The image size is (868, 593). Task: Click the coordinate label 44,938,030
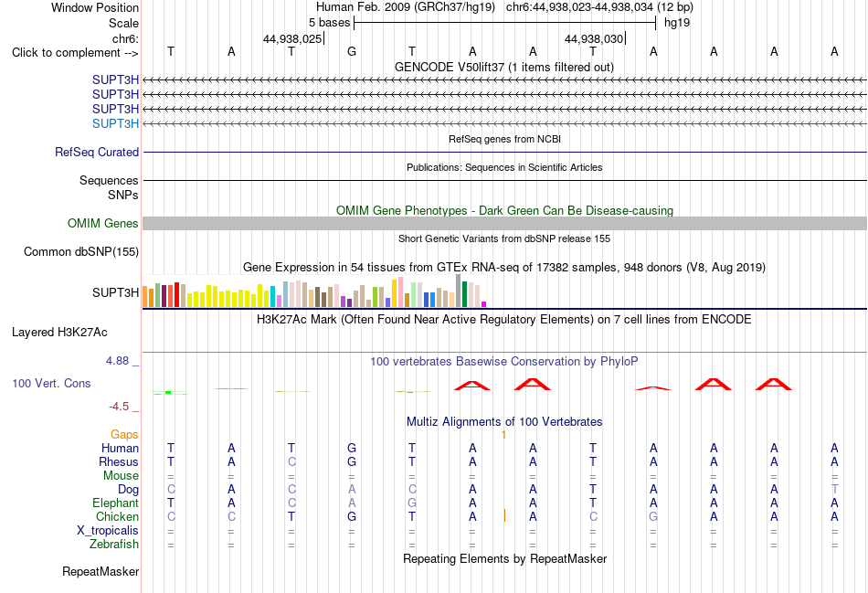tap(593, 38)
